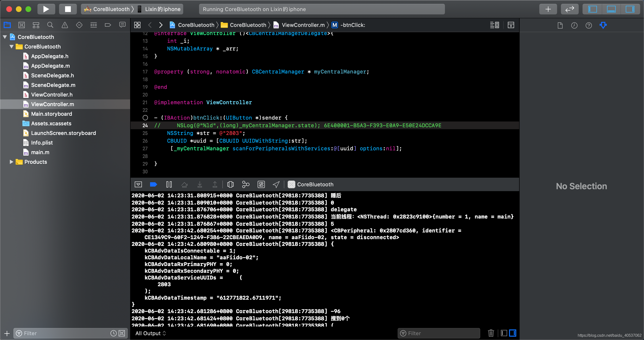Click the Step into debug button
The height and width of the screenshot is (340, 644).
[200, 184]
